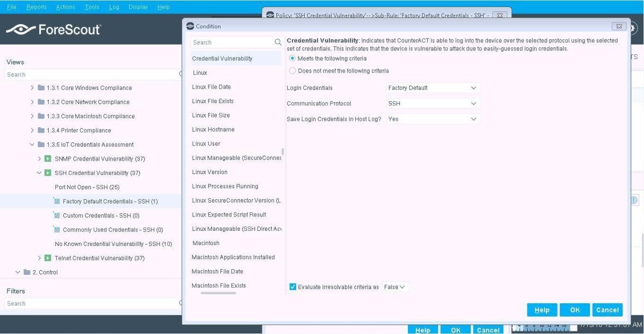Select 'No Known Credential Vulnerability - SSH (10)'

(x=113, y=244)
